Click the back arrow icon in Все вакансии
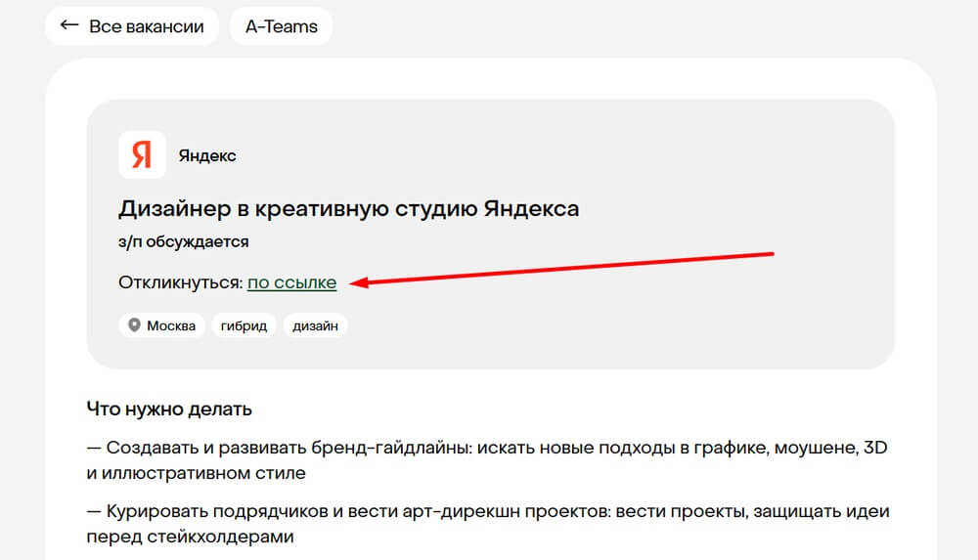 (x=69, y=25)
